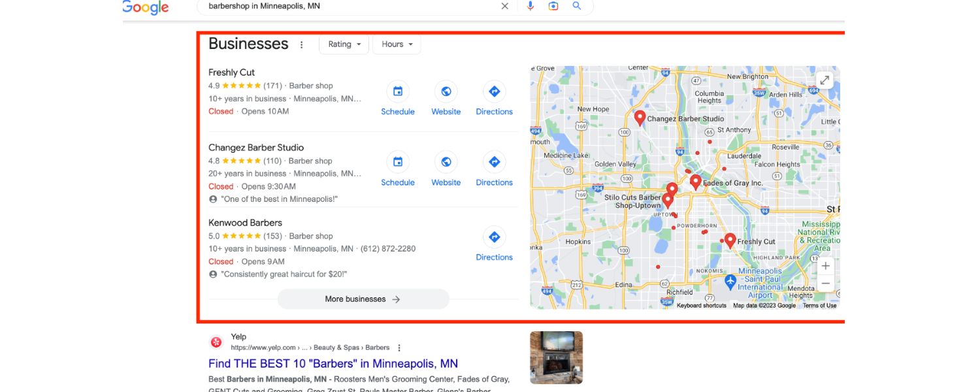Open the Businesses overflow three-dot menu

coord(301,44)
